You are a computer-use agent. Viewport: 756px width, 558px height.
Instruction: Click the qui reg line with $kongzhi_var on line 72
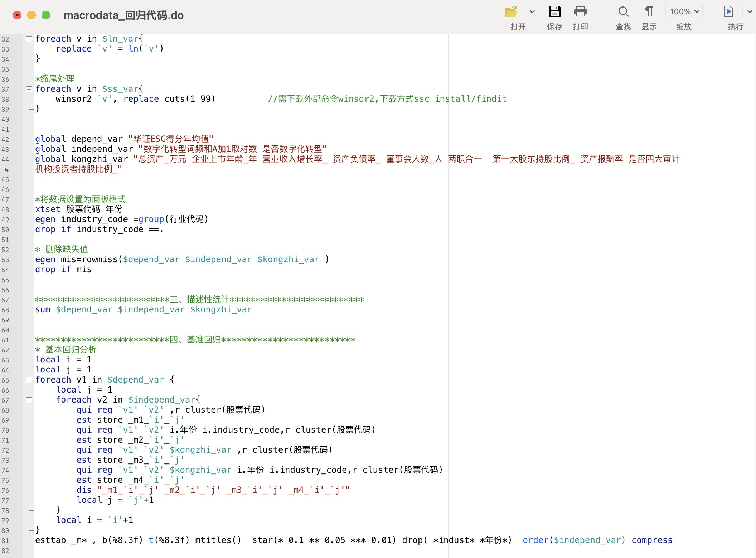(x=204, y=450)
